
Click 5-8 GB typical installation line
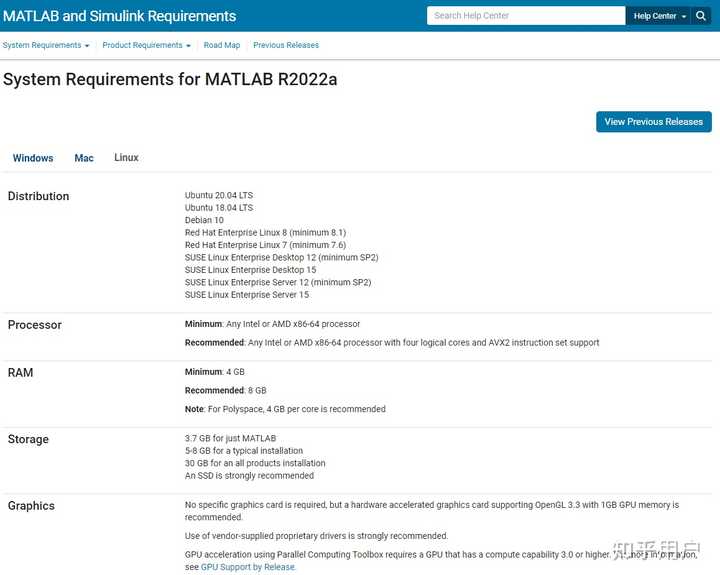tap(244, 451)
